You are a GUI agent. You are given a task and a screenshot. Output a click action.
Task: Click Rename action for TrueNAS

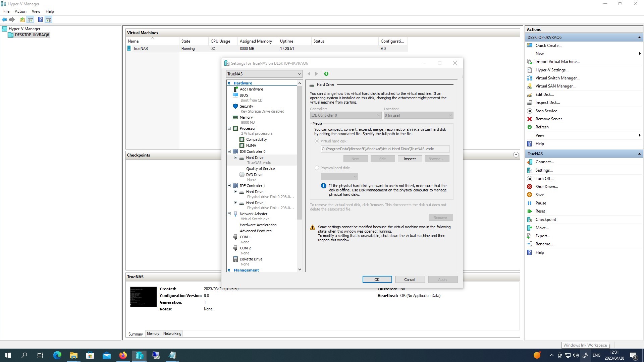pyautogui.click(x=544, y=244)
